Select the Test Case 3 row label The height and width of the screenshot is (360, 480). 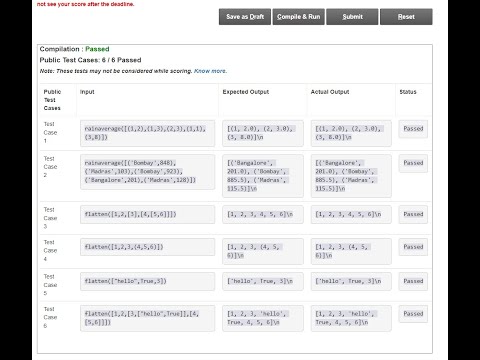coord(50,218)
